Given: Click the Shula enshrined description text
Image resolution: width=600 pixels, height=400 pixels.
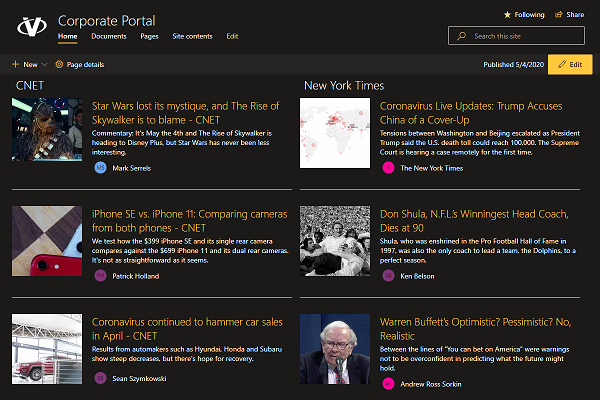Looking at the screenshot, I should click(478, 250).
